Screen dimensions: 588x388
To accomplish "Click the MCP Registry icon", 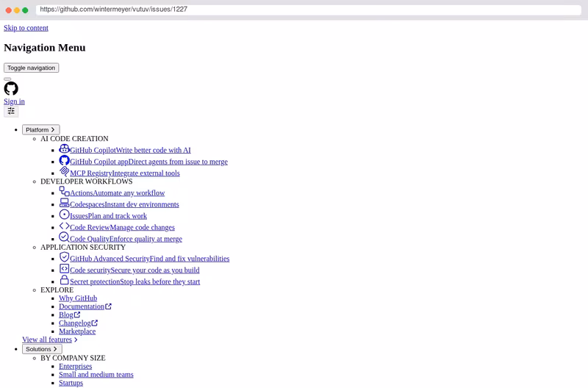I will [x=64, y=172].
